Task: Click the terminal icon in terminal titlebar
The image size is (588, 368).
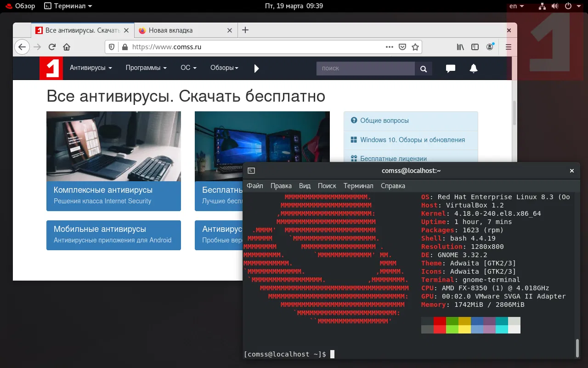Action: click(251, 171)
